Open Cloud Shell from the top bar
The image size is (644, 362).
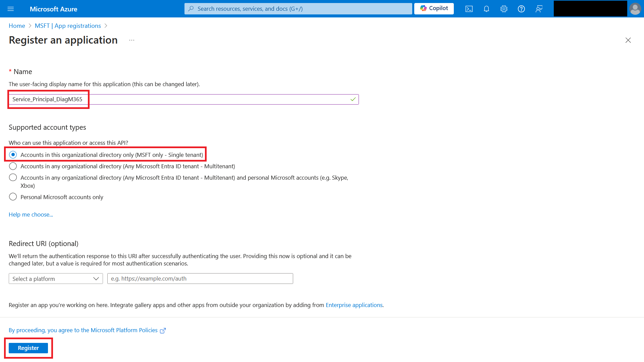click(x=469, y=9)
